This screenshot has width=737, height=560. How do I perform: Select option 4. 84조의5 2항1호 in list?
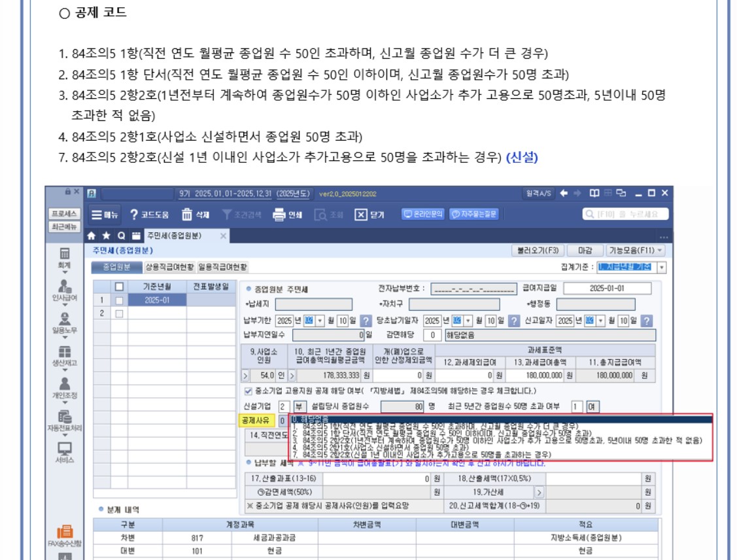click(501, 447)
